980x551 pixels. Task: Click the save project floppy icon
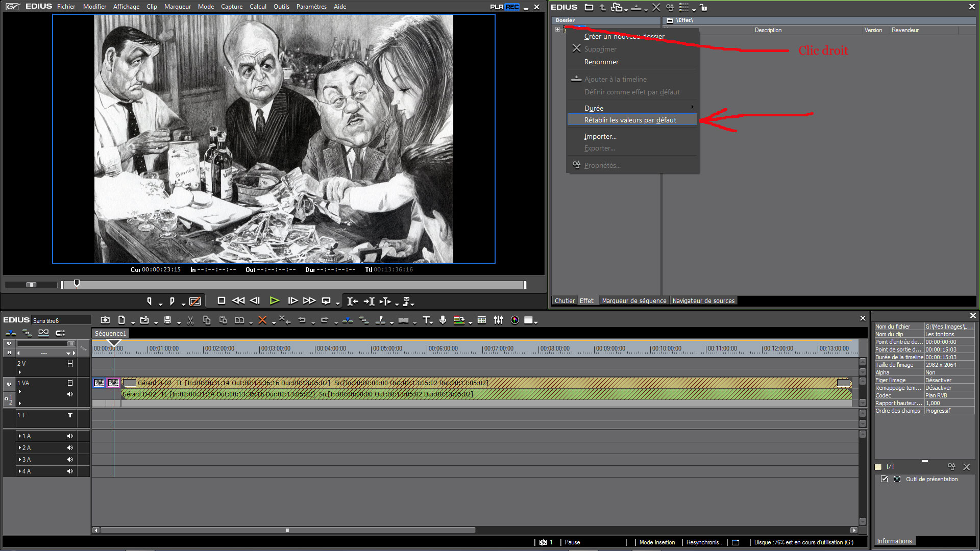(x=167, y=320)
